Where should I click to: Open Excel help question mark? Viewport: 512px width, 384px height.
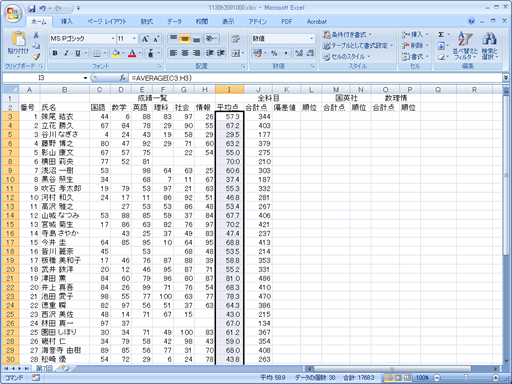point(471,21)
